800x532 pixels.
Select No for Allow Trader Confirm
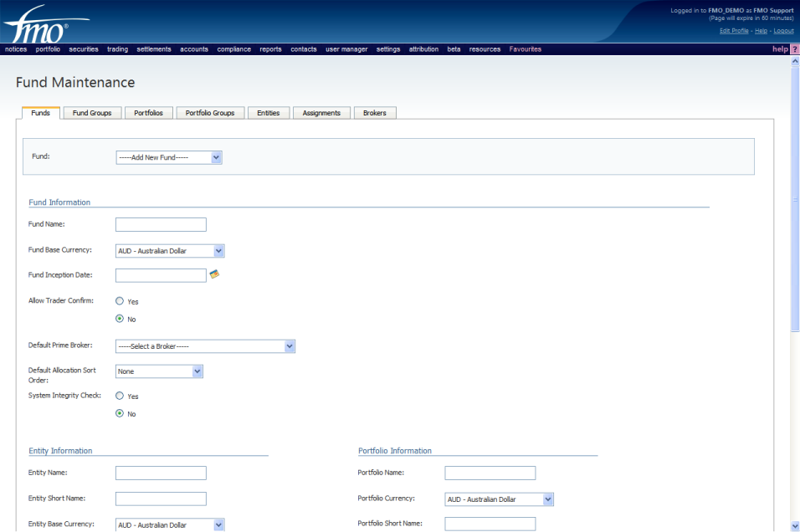120,319
